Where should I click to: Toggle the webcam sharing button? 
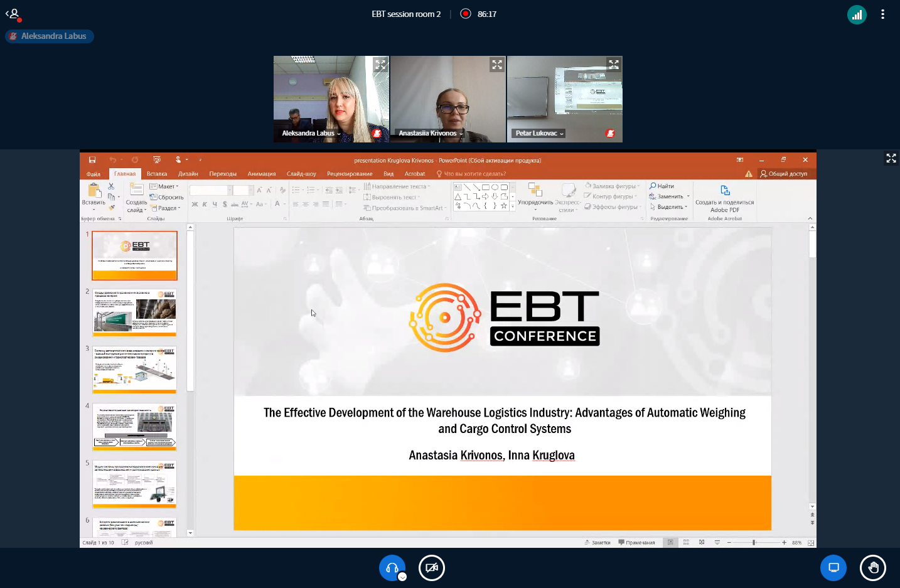point(432,568)
